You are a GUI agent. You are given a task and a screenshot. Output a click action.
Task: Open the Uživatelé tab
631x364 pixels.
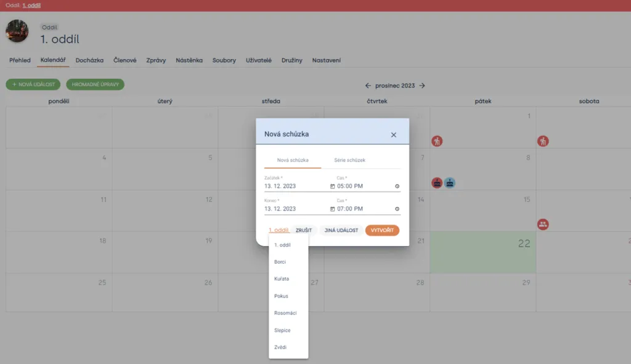pyautogui.click(x=259, y=60)
